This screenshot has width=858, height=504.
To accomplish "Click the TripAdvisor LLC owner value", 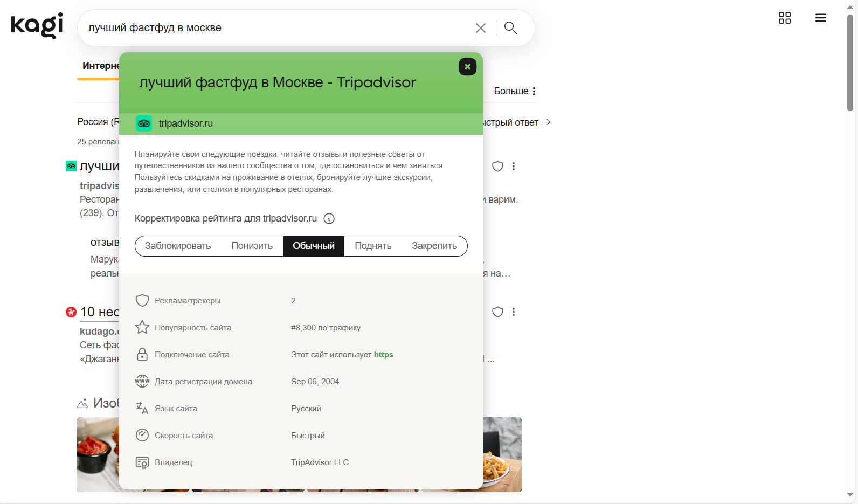I will click(x=320, y=462).
